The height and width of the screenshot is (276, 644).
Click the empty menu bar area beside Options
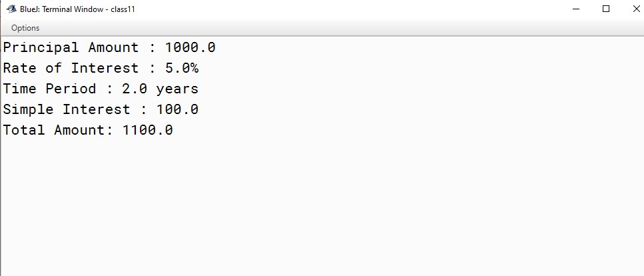pos(341,28)
